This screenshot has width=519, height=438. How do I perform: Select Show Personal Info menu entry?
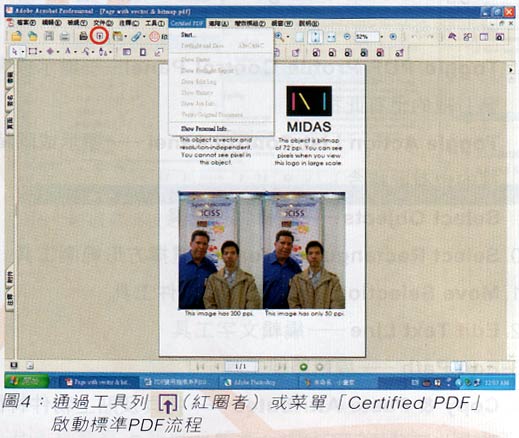tap(204, 129)
